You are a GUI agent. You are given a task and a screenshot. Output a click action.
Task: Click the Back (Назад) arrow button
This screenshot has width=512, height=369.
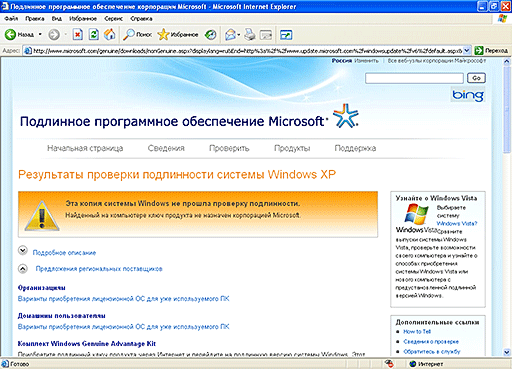click(19, 34)
